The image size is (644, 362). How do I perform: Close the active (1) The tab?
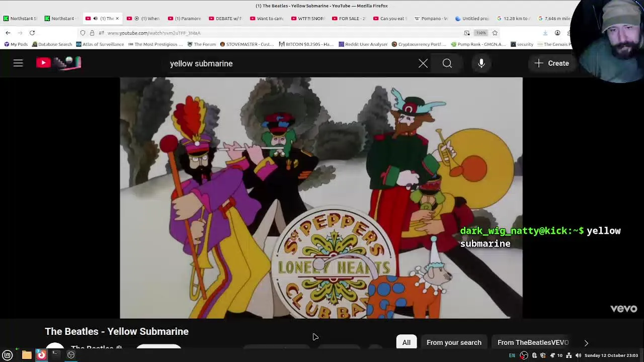117,19
